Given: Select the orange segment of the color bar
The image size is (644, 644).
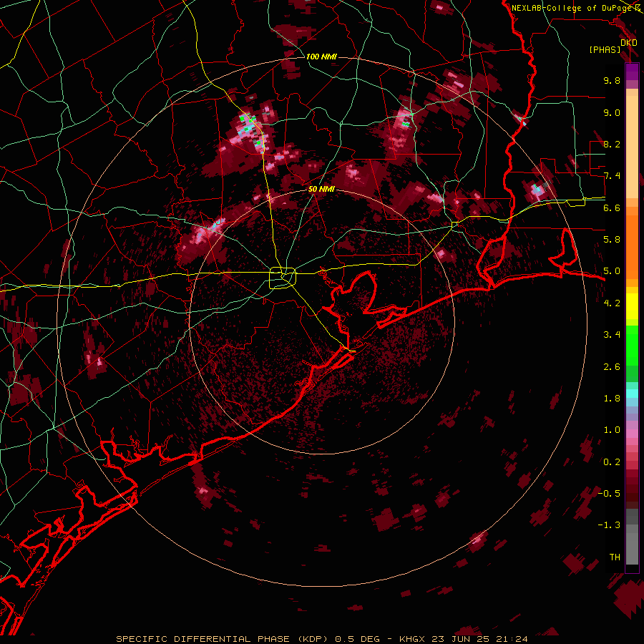Looking at the screenshot, I should click(632, 246).
